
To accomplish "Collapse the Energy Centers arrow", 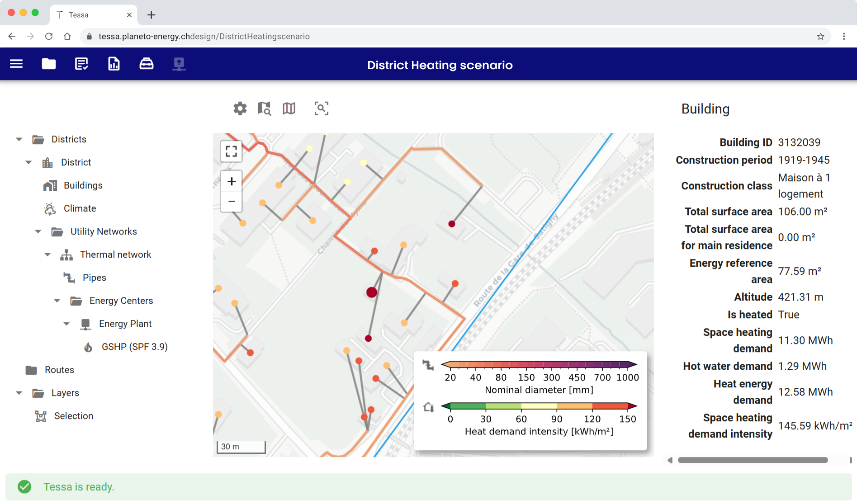I will tap(57, 301).
